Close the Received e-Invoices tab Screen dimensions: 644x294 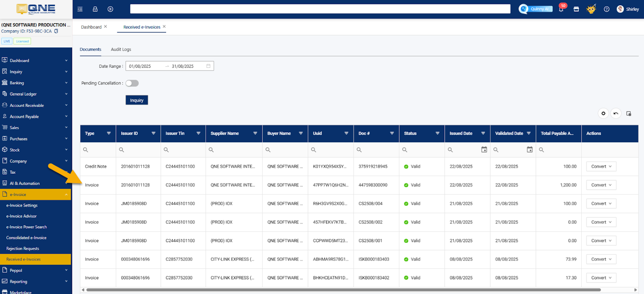tap(164, 27)
